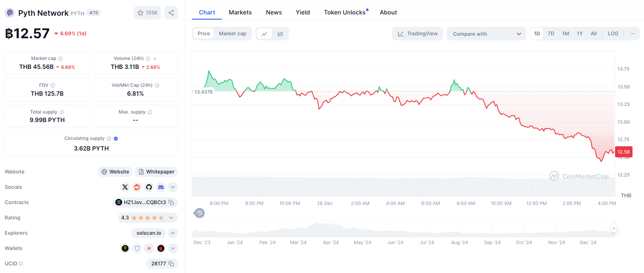Open the Max. supply info icon

[x=150, y=112]
